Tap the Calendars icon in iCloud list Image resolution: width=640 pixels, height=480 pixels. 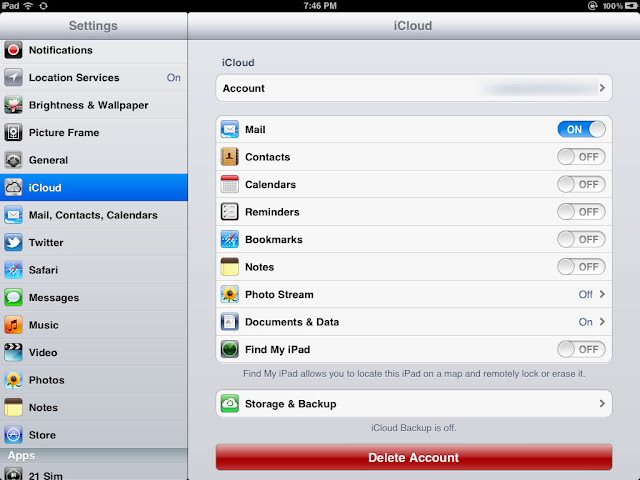pyautogui.click(x=229, y=184)
